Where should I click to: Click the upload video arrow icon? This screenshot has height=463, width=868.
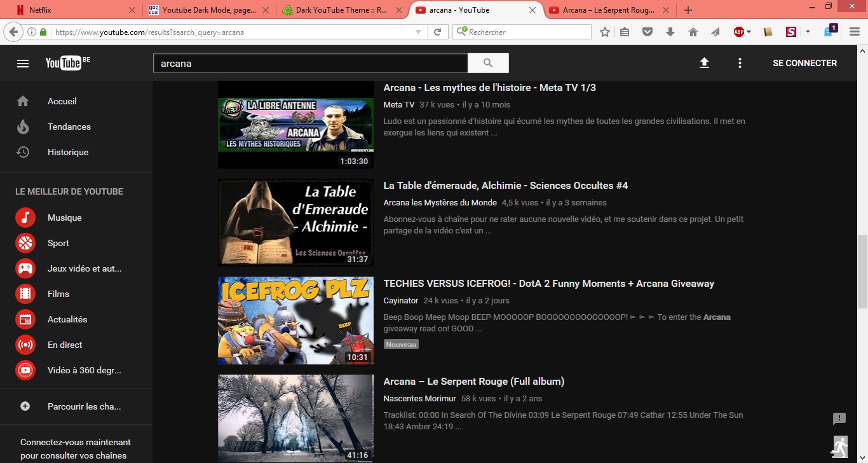(x=704, y=63)
